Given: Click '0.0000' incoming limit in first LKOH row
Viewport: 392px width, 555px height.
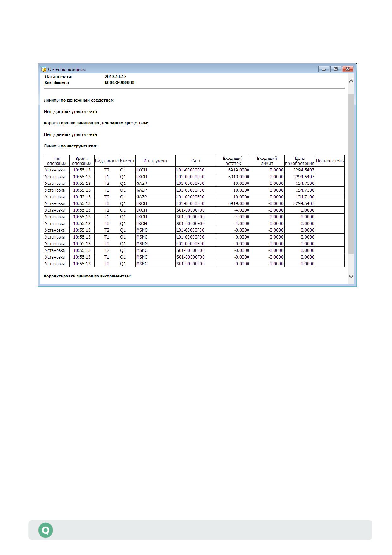Looking at the screenshot, I should (x=276, y=170).
